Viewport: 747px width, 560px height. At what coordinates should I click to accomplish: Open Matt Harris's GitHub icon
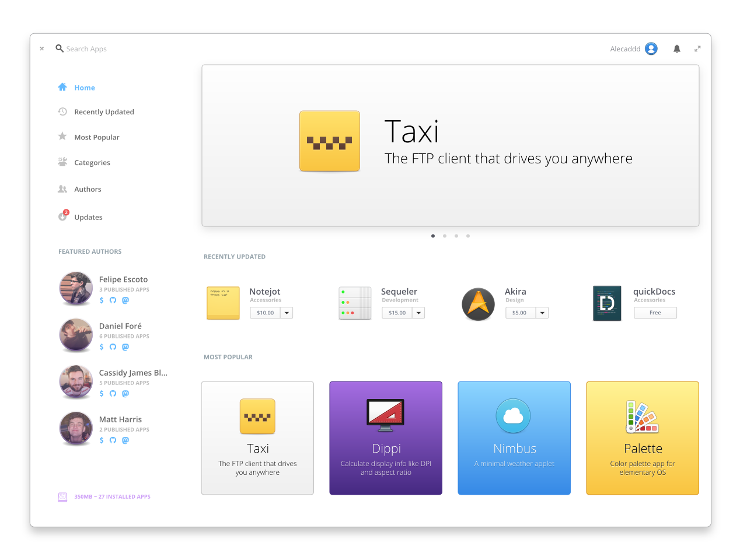point(113,440)
